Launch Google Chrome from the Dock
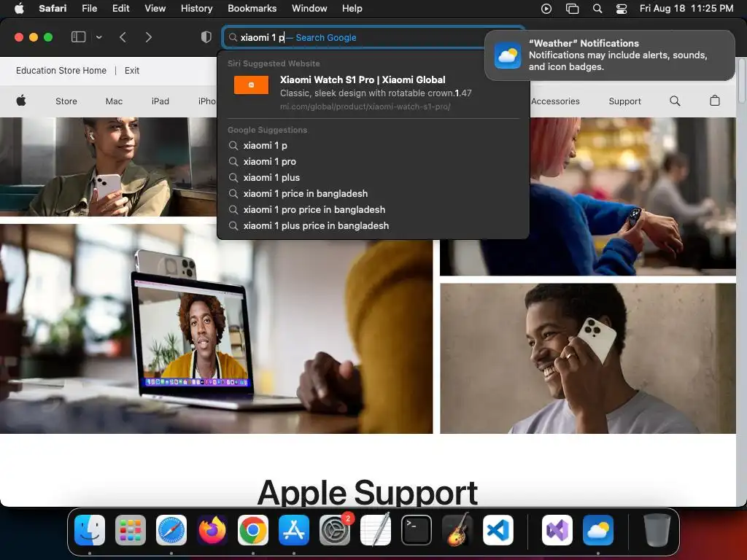747x560 pixels. pos(253,530)
